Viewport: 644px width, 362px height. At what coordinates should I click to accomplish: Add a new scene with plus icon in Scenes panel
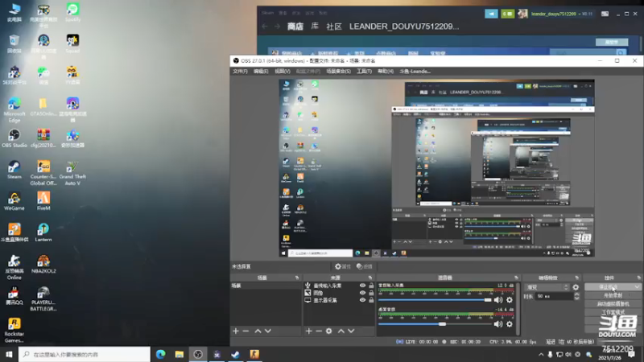click(x=236, y=331)
